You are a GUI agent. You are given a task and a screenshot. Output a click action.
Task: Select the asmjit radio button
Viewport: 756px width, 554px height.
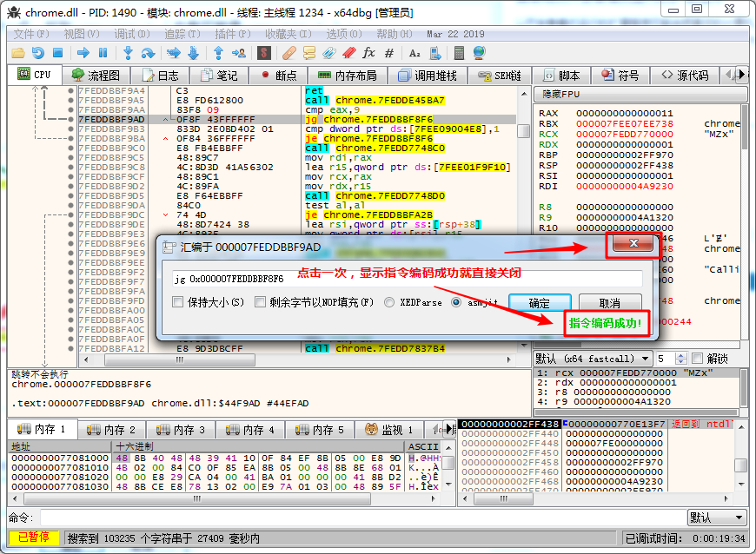click(456, 302)
